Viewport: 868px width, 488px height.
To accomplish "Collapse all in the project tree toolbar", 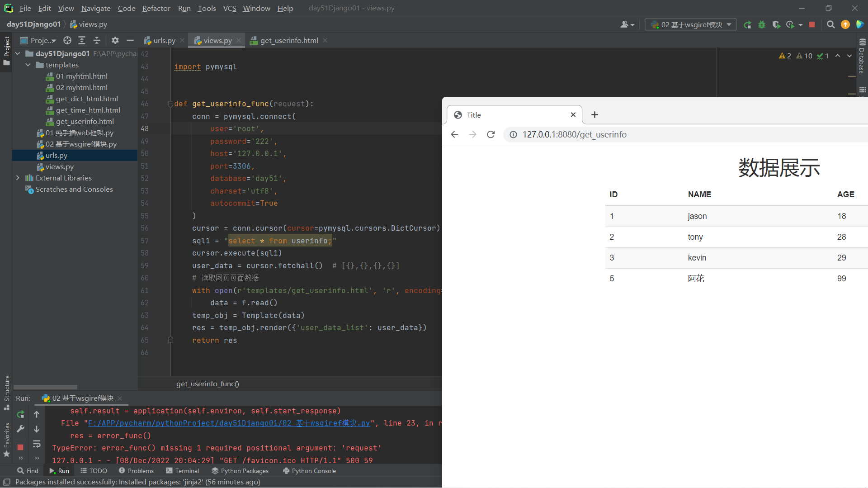I will pos(97,41).
